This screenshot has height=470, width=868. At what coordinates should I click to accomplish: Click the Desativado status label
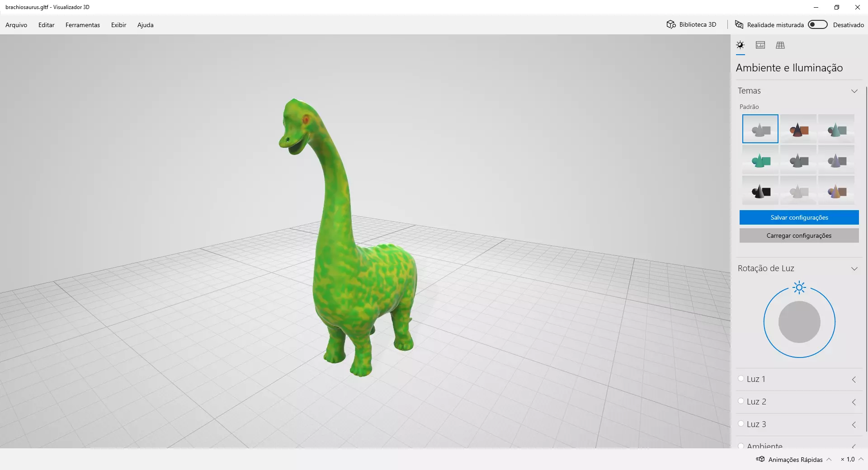[x=849, y=25]
